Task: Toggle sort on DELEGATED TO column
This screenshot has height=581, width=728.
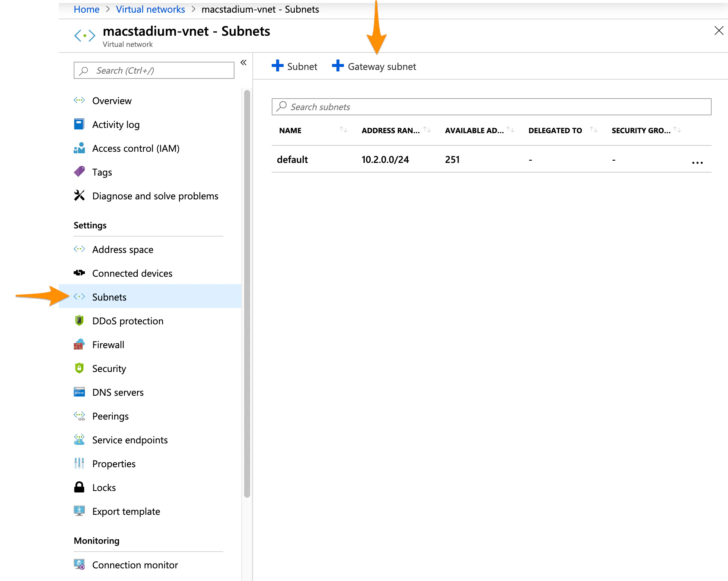Action: (x=594, y=130)
